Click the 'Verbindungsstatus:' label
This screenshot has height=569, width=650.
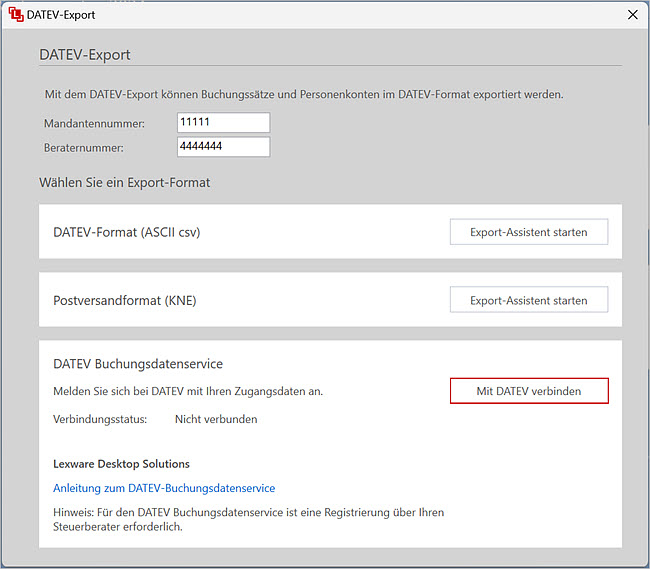click(x=100, y=419)
